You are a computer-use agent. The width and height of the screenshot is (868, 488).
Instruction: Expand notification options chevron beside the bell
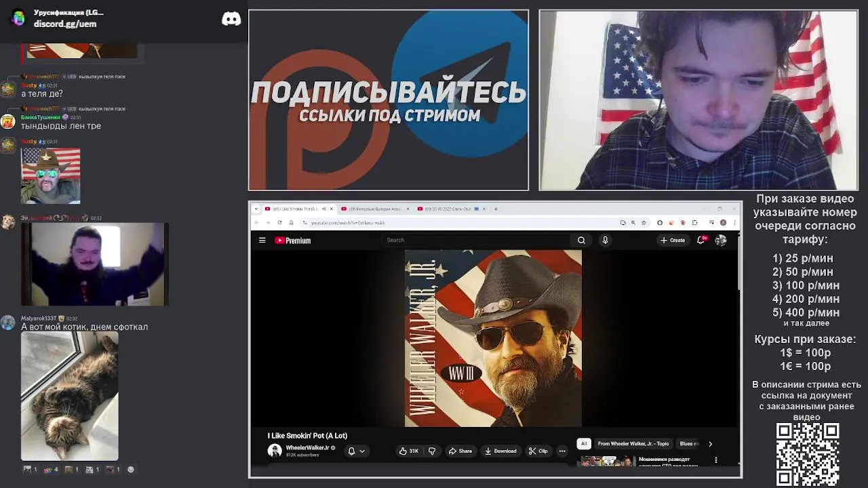pos(362,451)
